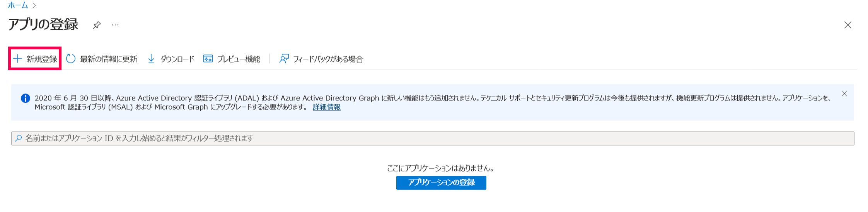Open the 詳細情報 link
Image resolution: width=868 pixels, height=212 pixels.
[327, 107]
